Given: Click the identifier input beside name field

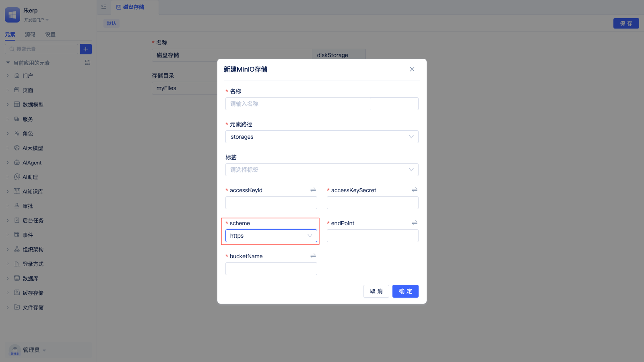Looking at the screenshot, I should tap(394, 104).
